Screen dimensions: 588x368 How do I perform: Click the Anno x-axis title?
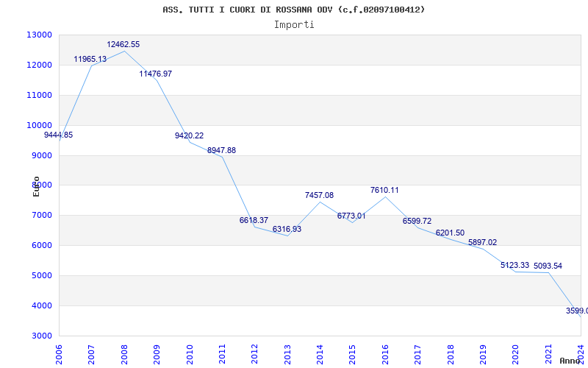pos(570,361)
